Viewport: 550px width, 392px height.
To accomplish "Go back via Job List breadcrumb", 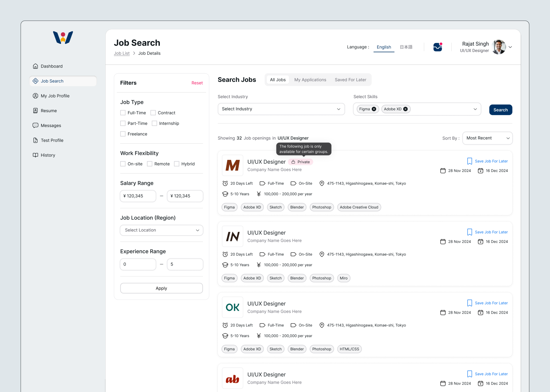I will (x=122, y=53).
